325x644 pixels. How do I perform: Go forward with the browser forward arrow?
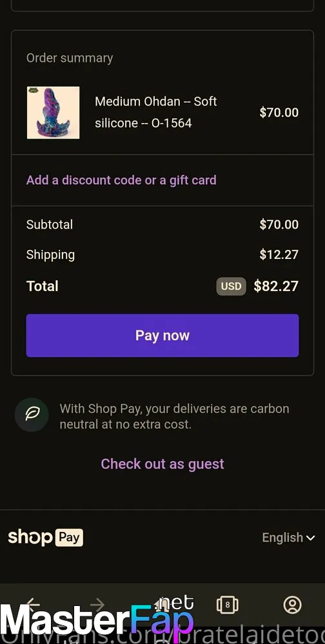click(x=97, y=605)
